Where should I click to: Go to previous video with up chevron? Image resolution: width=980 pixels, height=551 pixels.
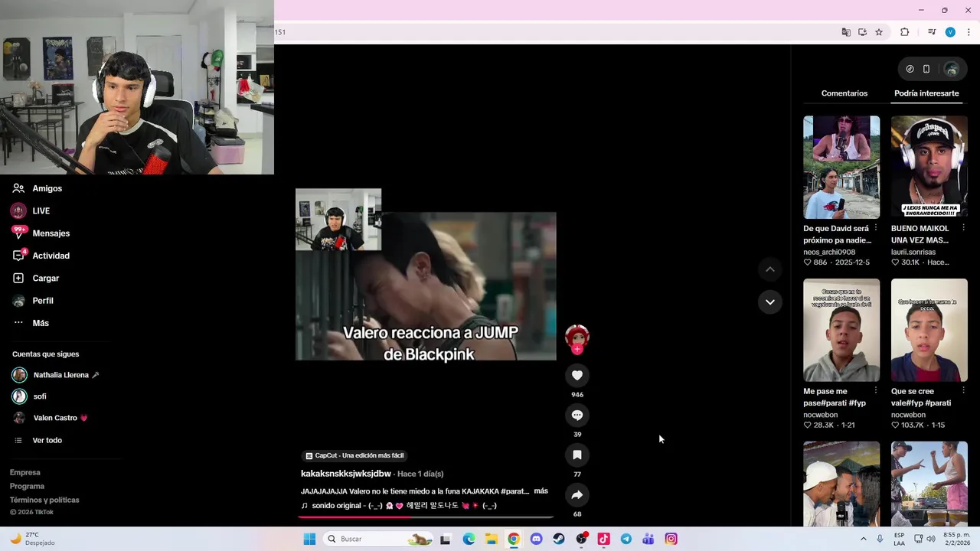pyautogui.click(x=770, y=269)
